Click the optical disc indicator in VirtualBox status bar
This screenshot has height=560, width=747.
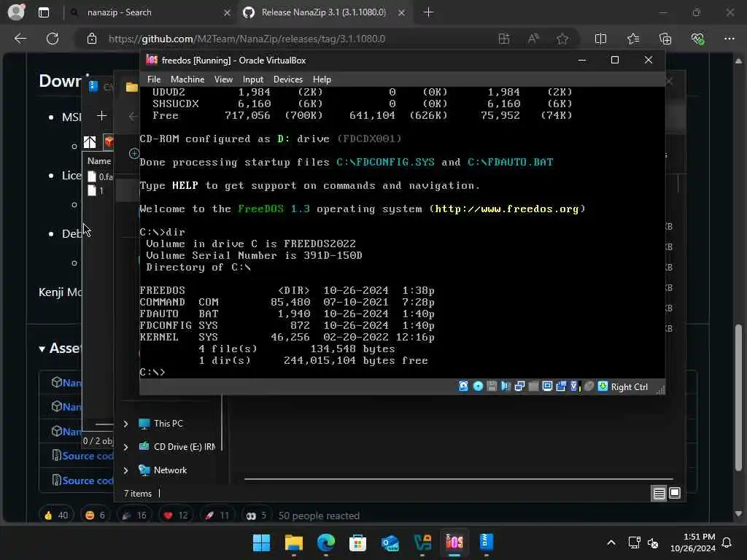tap(478, 386)
